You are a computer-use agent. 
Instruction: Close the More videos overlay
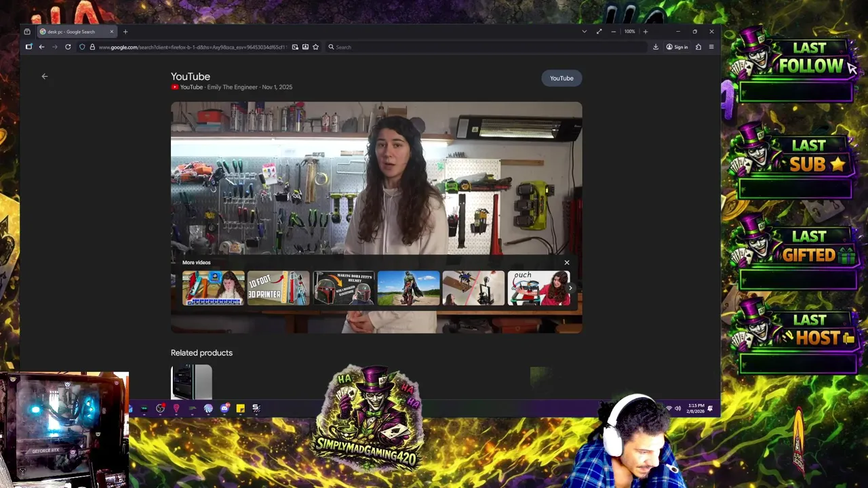[567, 262]
